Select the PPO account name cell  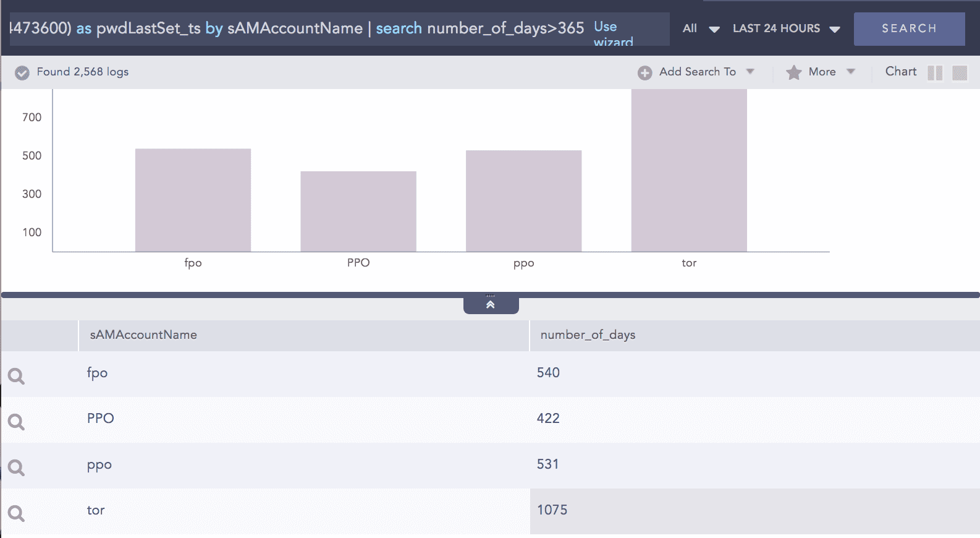pos(100,419)
